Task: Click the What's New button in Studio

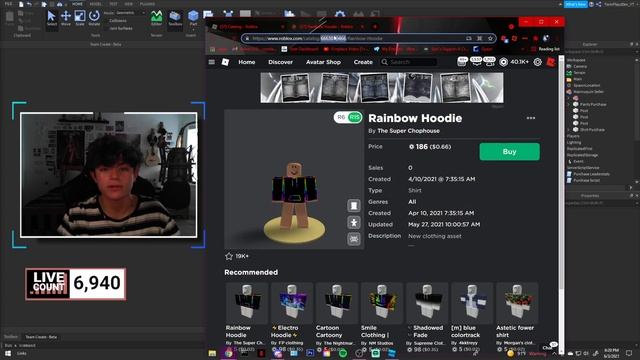Action: (x=576, y=4)
